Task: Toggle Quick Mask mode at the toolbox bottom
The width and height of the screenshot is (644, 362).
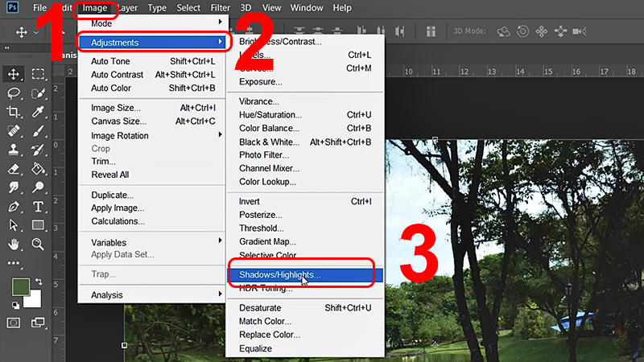Action: click(x=14, y=323)
